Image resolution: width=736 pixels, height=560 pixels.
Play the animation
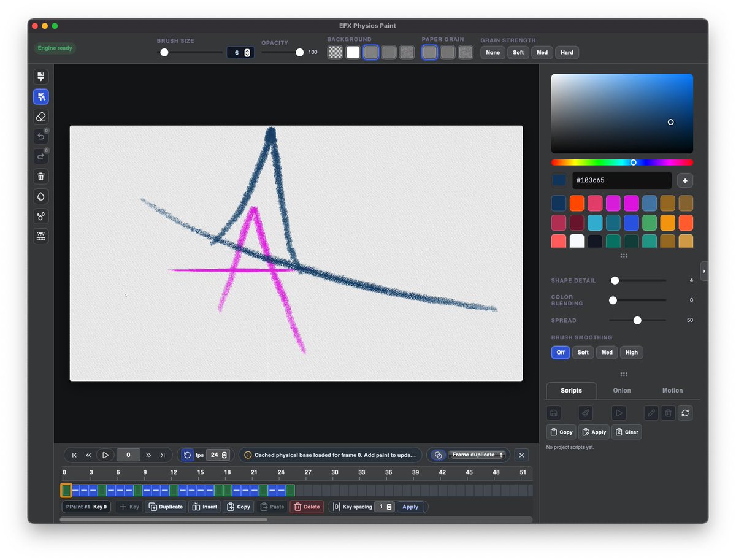click(105, 455)
